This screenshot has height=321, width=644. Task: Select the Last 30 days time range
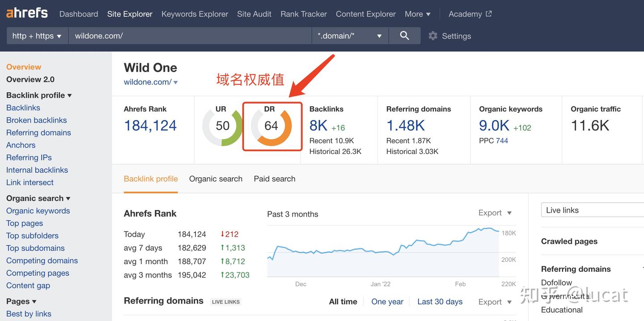point(440,302)
